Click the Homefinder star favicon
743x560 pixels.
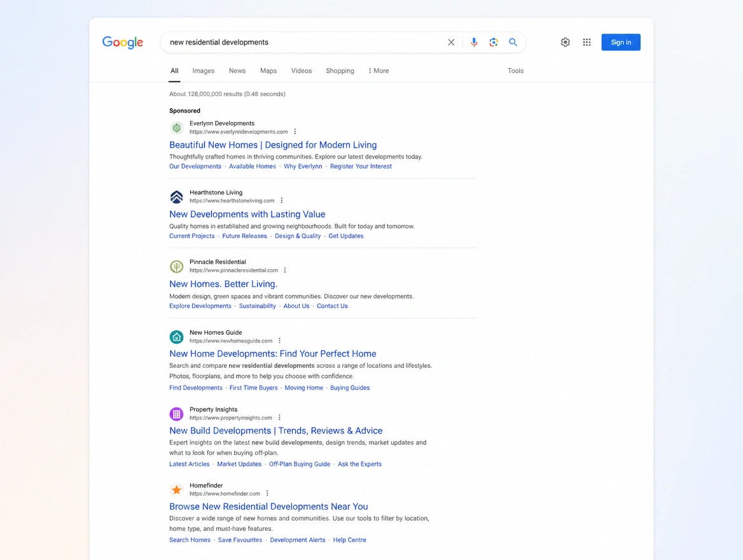[177, 489]
